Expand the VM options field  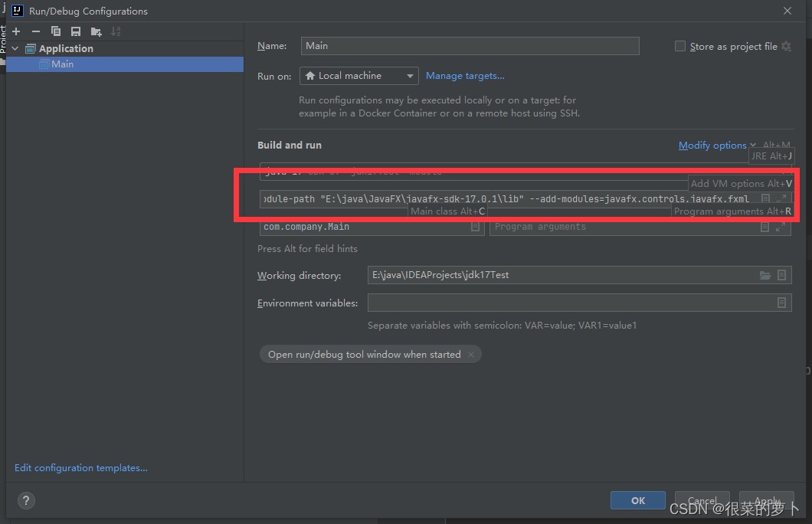[x=781, y=198]
